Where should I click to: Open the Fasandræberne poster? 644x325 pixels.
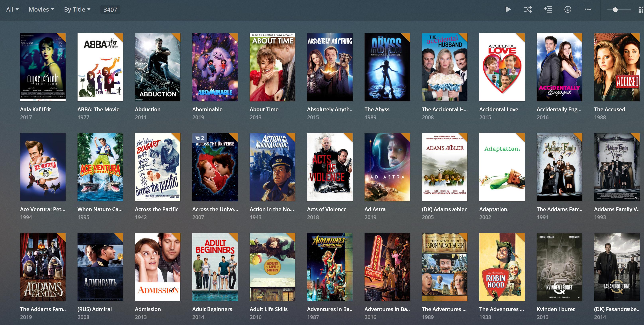pyautogui.click(x=617, y=267)
